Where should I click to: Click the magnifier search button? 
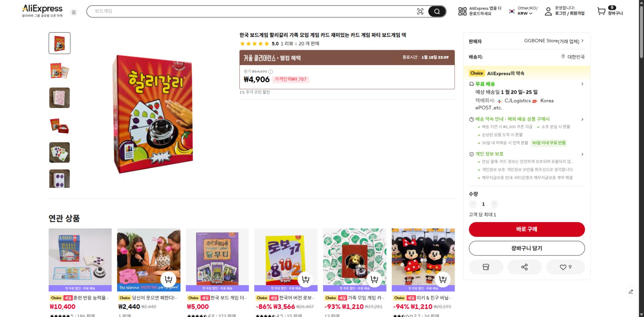(437, 11)
